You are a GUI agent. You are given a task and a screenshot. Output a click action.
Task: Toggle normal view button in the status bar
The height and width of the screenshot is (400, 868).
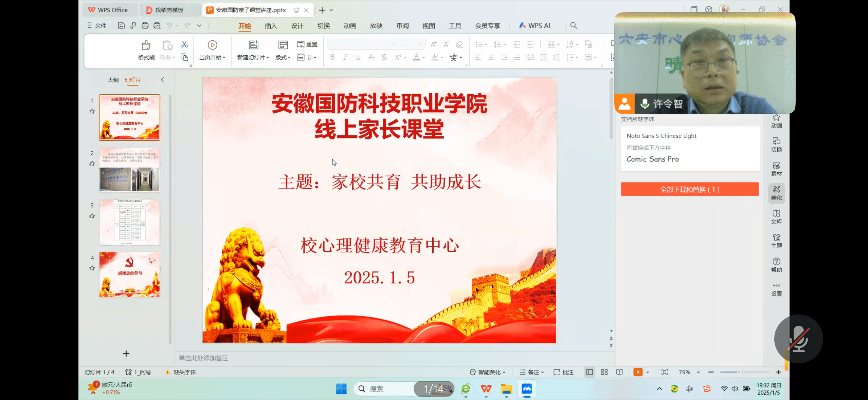pos(590,372)
